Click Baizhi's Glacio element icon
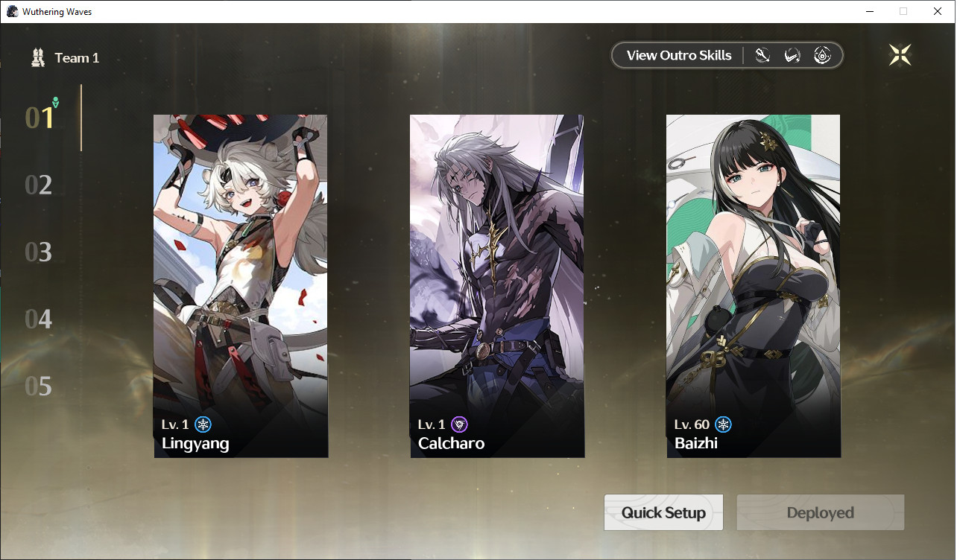Screen dimensions: 960x560 pyautogui.click(x=723, y=424)
